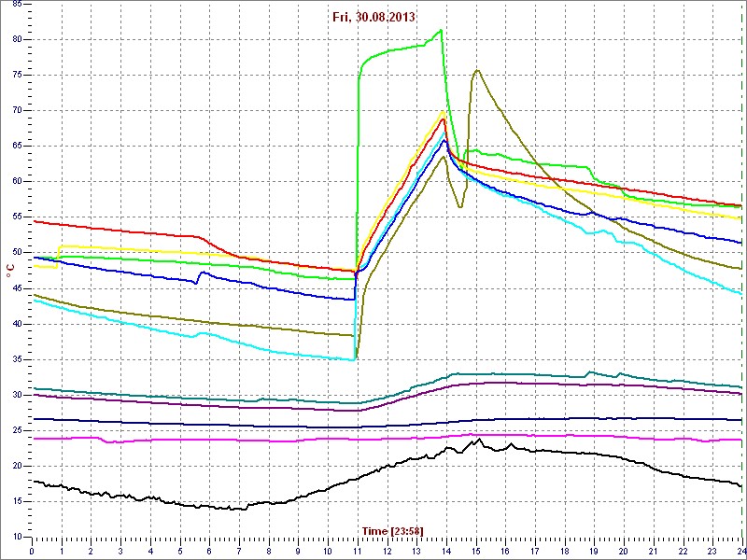
Task: Pick hour 11 on the time axis
Action: click(358, 551)
